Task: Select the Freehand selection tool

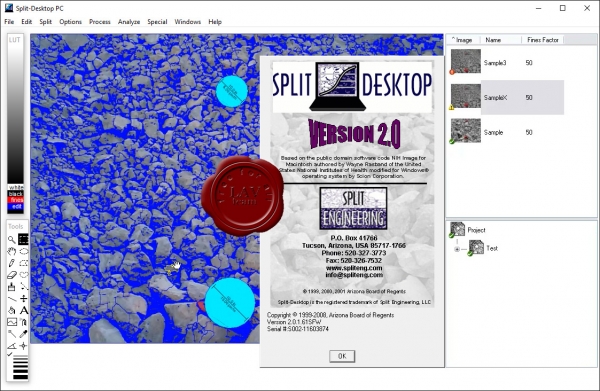Action: pos(23,275)
